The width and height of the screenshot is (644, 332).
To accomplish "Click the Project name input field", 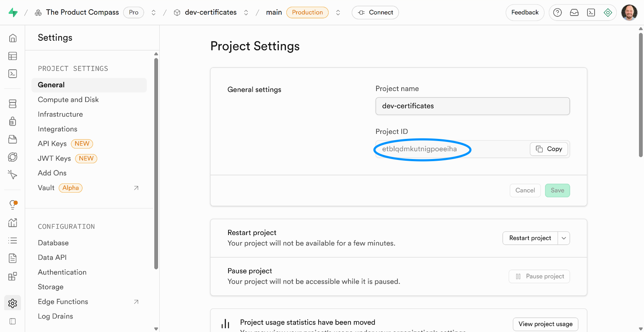I will coord(473,106).
